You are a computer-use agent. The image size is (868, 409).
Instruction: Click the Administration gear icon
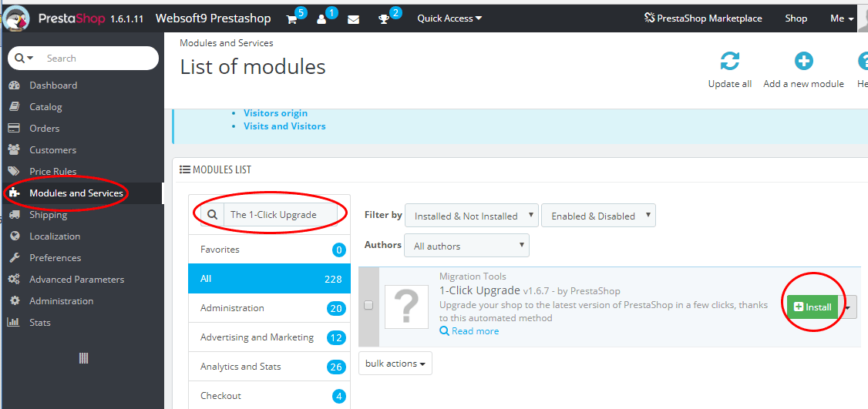coord(15,301)
